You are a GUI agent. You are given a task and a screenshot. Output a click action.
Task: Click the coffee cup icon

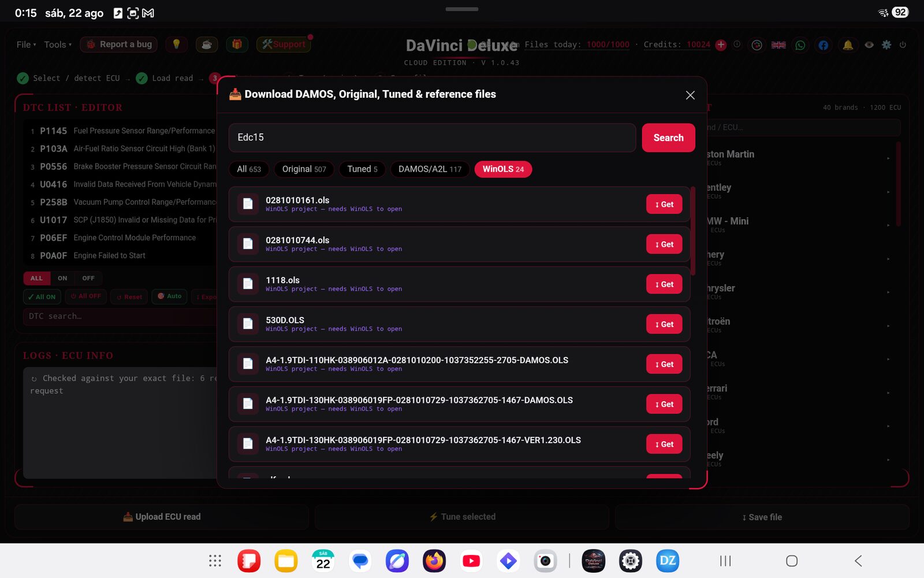pyautogui.click(x=207, y=45)
